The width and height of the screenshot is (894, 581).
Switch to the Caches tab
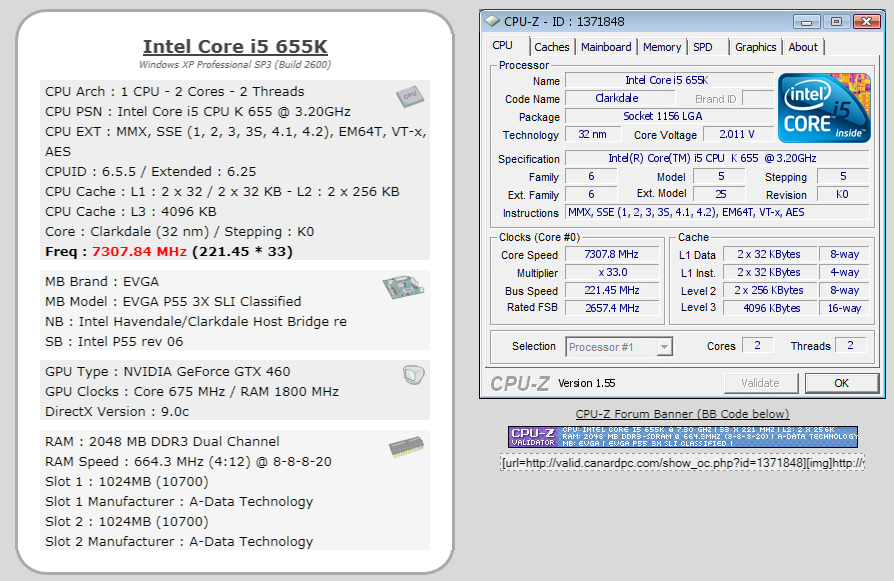tap(551, 47)
